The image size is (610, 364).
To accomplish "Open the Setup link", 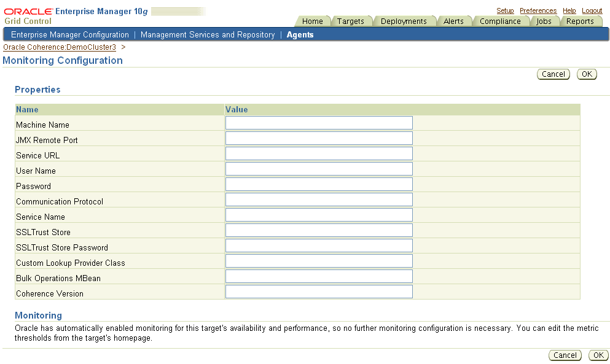I will point(505,10).
